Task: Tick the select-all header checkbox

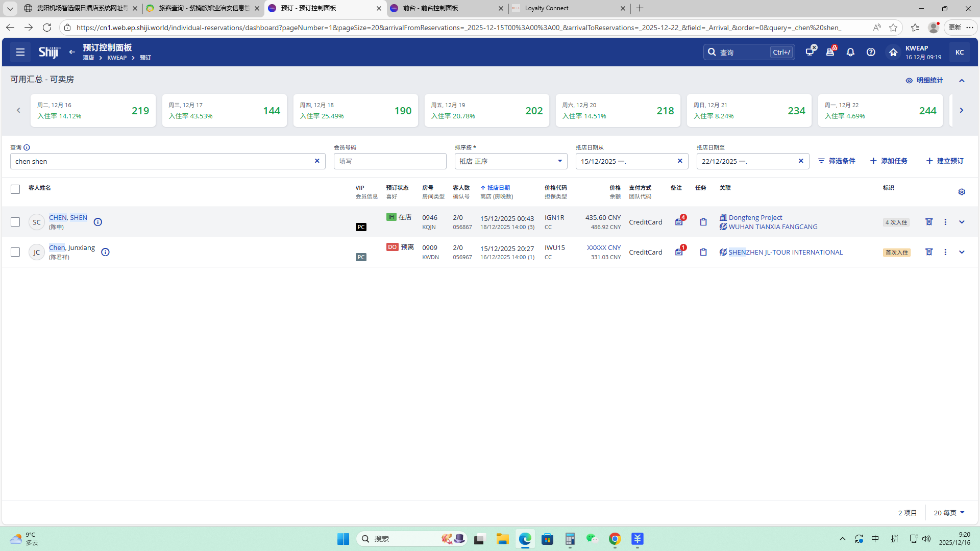Action: click(15, 189)
